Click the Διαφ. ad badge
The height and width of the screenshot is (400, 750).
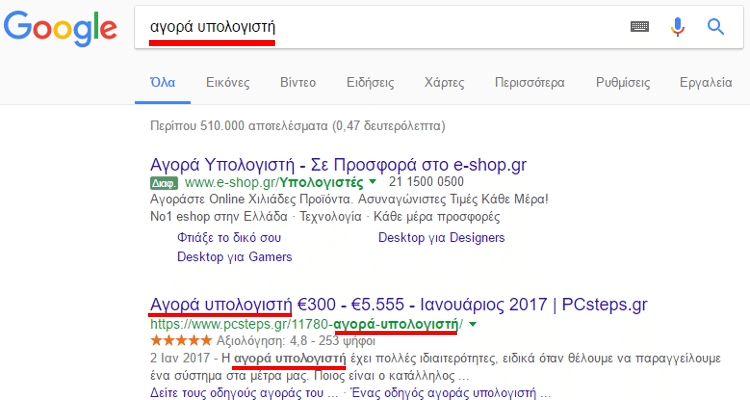point(164,183)
